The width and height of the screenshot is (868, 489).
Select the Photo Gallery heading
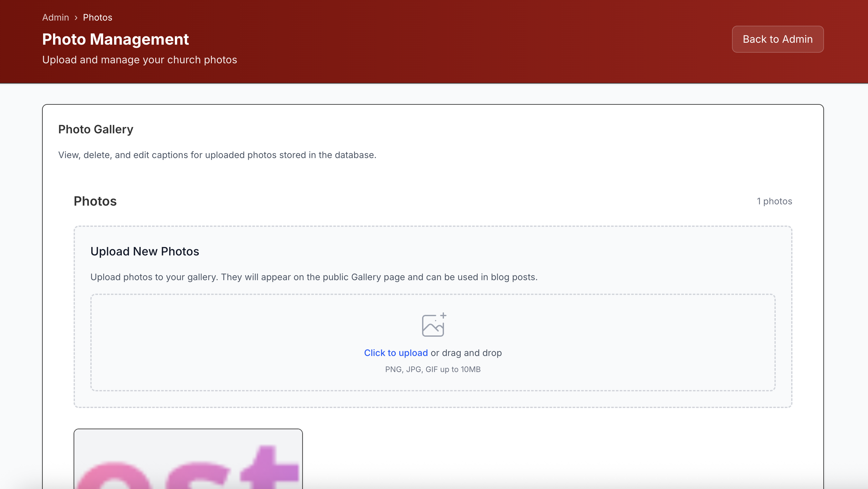(96, 129)
